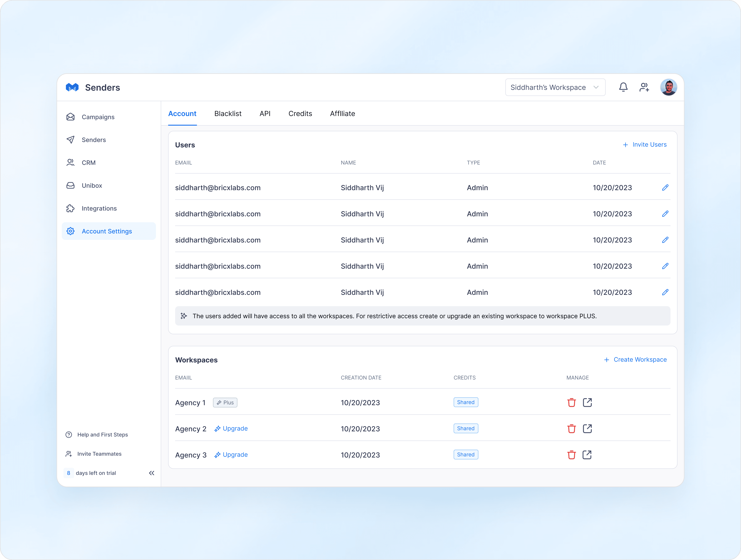Open Agency 2 workspace external link icon
Screen dimensions: 741x560
[x=587, y=429]
